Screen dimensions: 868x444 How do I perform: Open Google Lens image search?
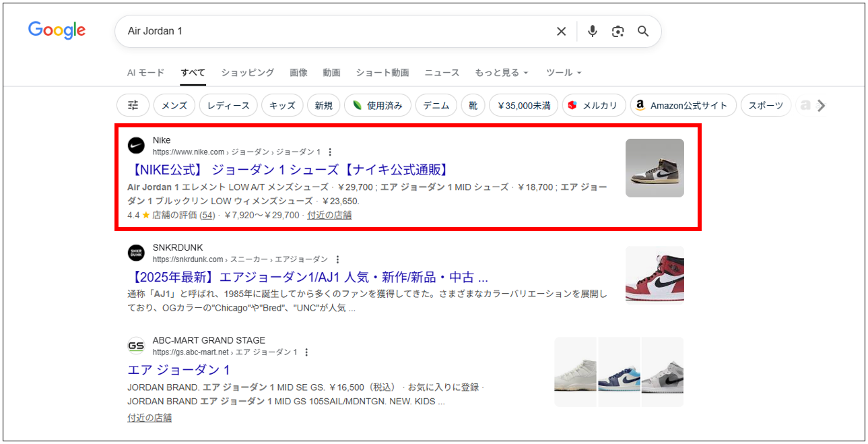[x=617, y=31]
